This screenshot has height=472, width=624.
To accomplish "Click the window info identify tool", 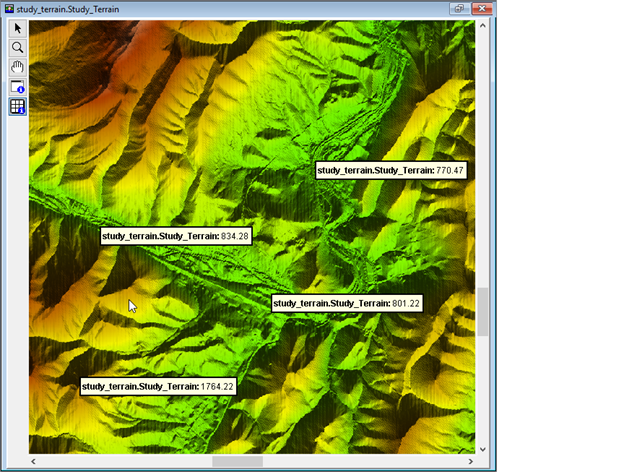I will [18, 86].
